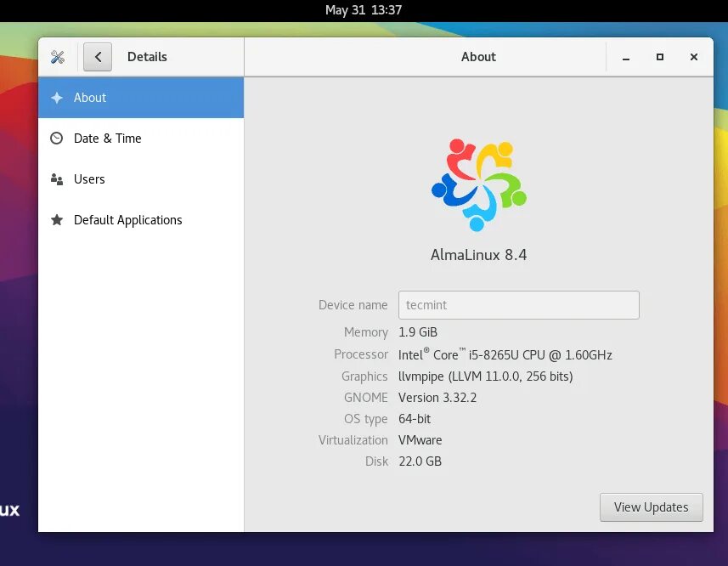This screenshot has height=566, width=728.
Task: Open Date & Time settings
Action: click(x=141, y=139)
